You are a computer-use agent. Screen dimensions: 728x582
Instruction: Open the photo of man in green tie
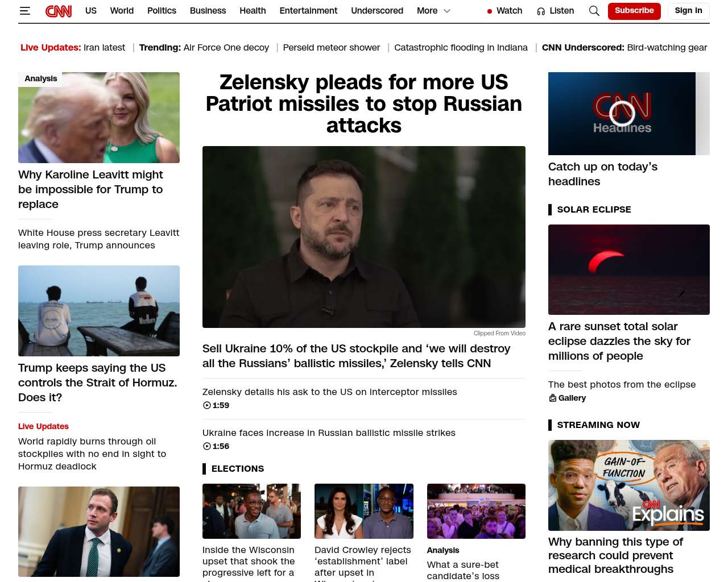(x=99, y=532)
